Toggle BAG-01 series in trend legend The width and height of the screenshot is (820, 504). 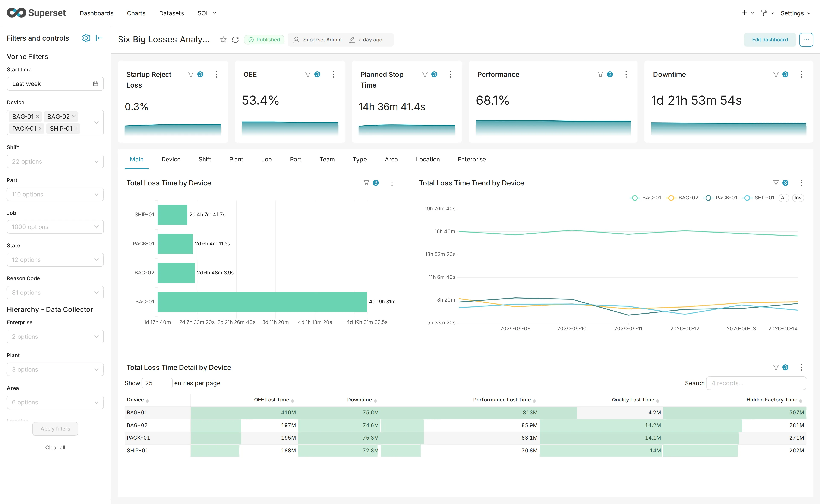[x=645, y=198]
